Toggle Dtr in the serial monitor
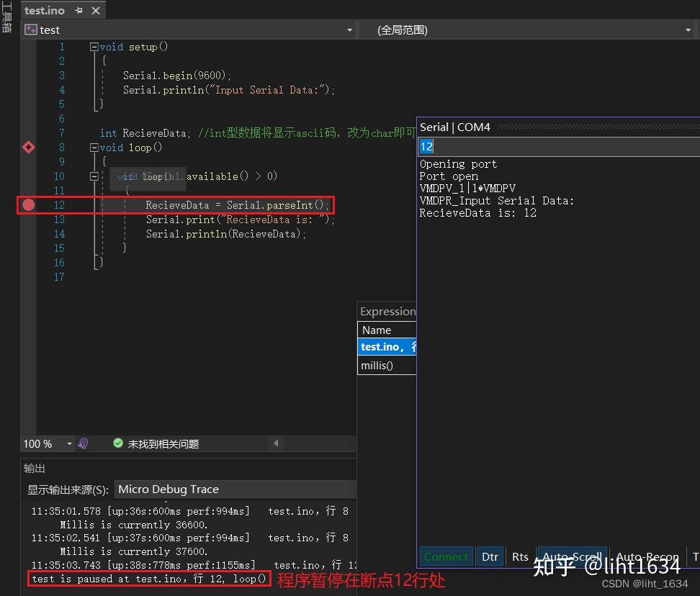The width and height of the screenshot is (700, 596). coord(490,556)
